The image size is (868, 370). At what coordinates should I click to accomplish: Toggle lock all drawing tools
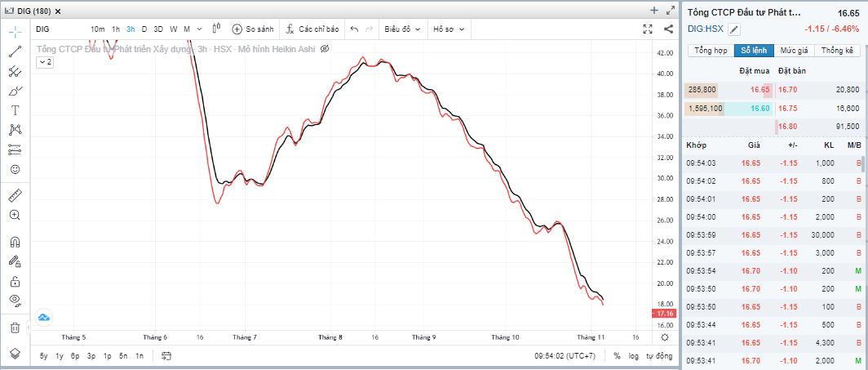pos(15,281)
